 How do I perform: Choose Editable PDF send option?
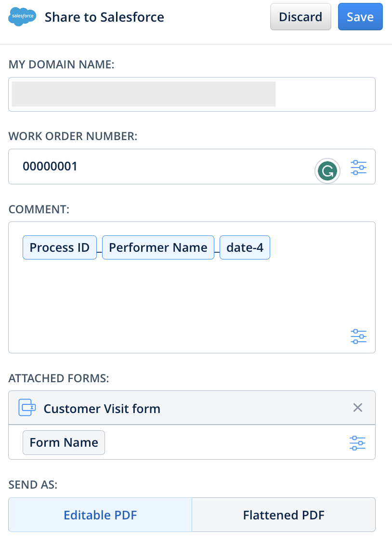(100, 515)
